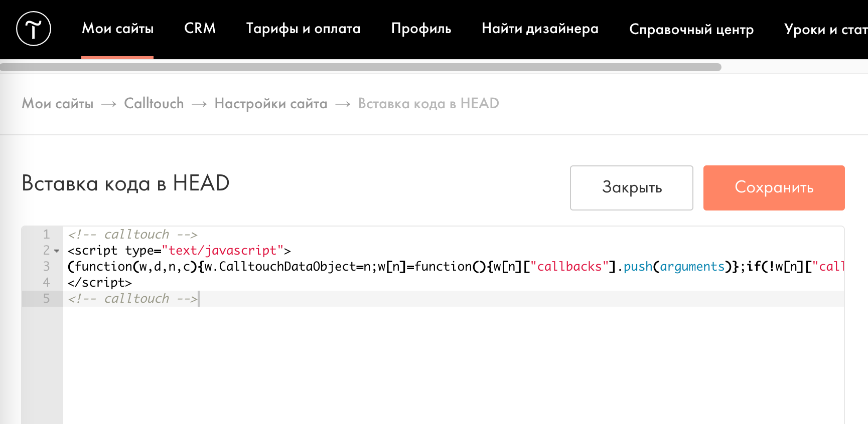Click line number 5 in the gutter
868x424 pixels.
[x=46, y=298]
